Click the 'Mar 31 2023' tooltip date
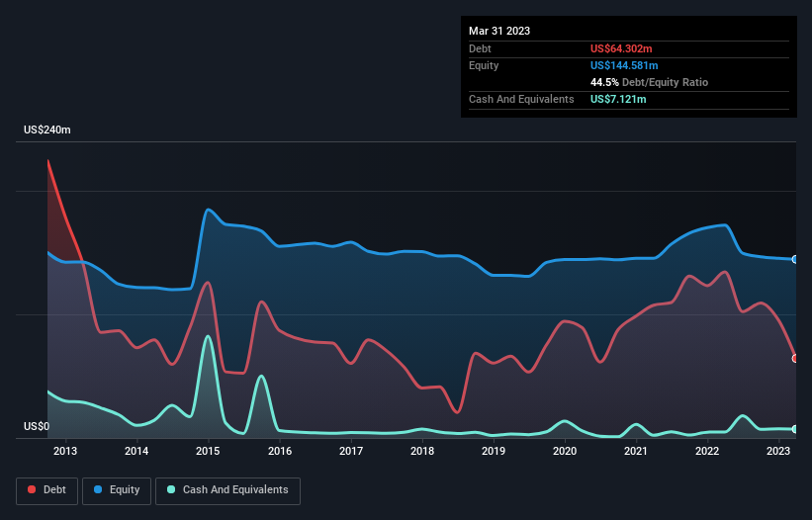Viewport: 812px width, 520px height. 499,31
